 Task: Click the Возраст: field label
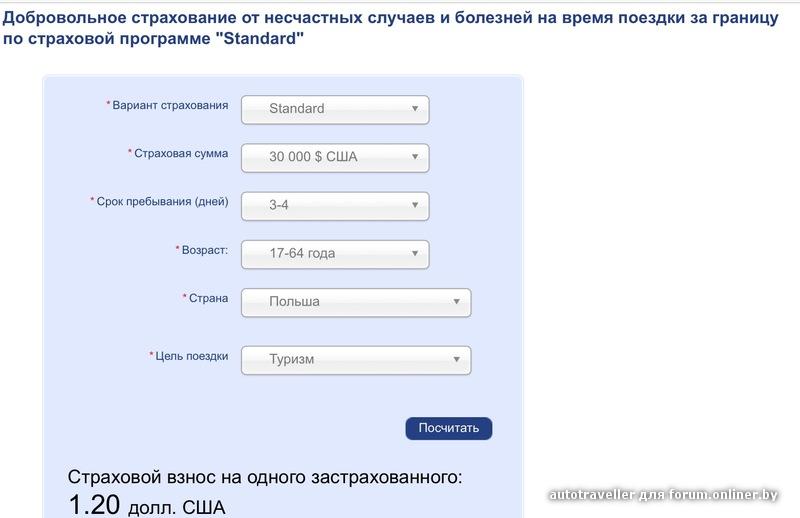(204, 249)
